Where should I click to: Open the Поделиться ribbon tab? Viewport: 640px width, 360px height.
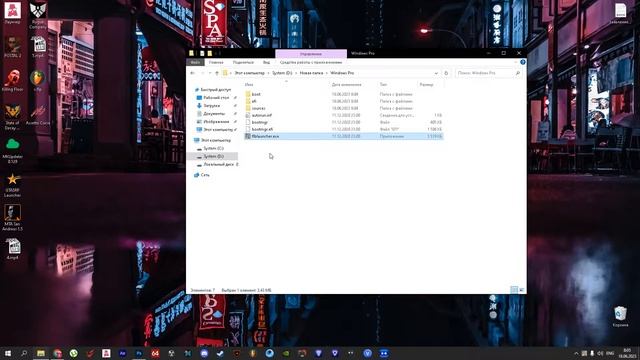point(243,62)
